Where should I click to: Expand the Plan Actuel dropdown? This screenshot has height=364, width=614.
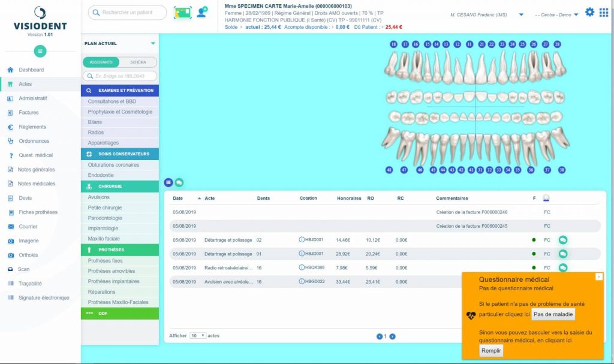[x=153, y=44]
